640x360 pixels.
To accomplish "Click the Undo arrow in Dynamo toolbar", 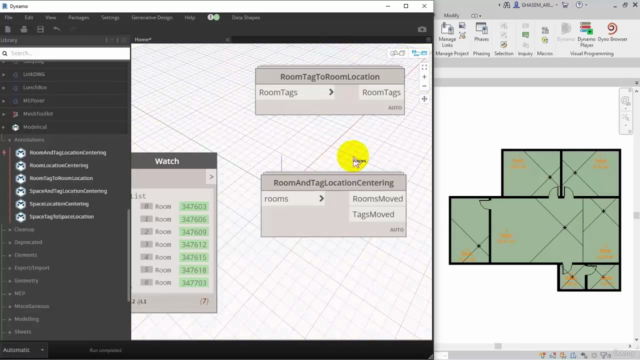I will click(x=57, y=29).
